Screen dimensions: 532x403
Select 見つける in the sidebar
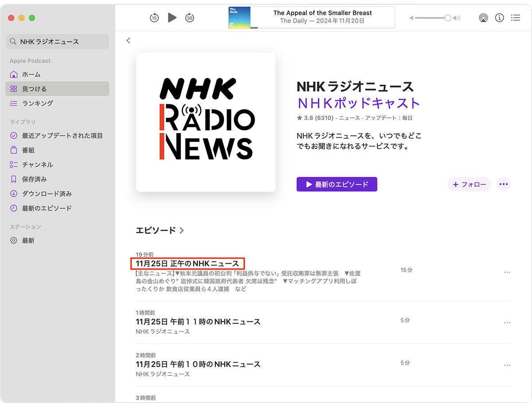(x=57, y=89)
